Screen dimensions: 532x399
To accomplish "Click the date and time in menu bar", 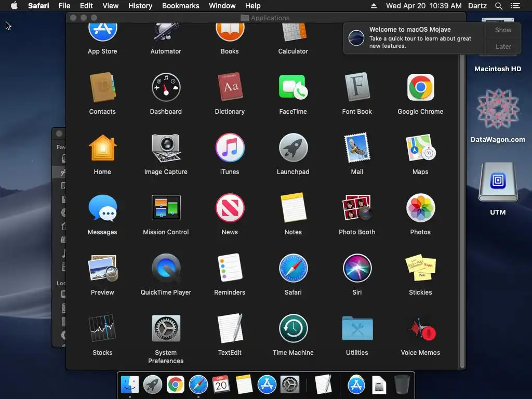I will [x=424, y=6].
